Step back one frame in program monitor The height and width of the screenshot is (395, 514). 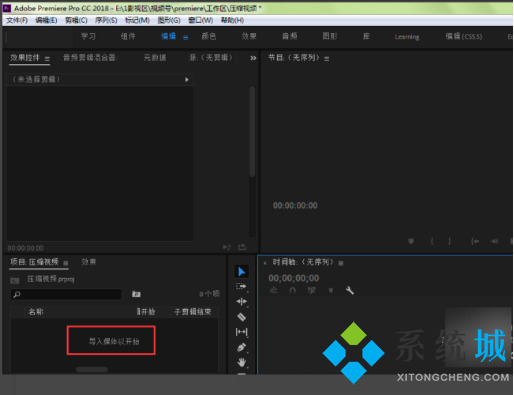coord(494,241)
